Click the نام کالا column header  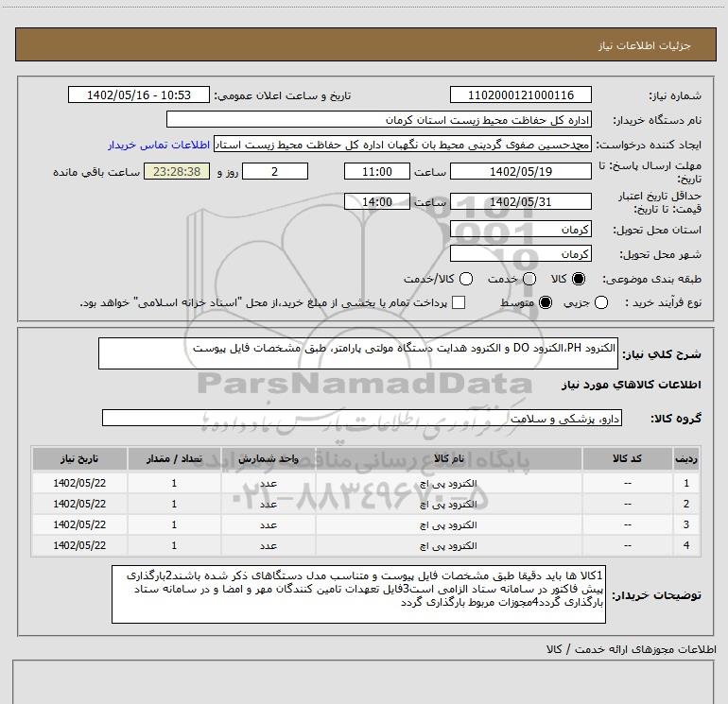[448, 458]
